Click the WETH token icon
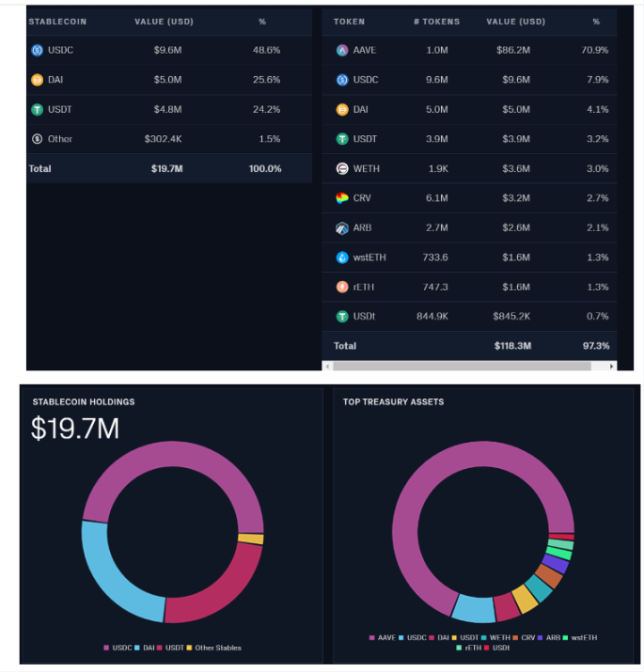 [342, 168]
